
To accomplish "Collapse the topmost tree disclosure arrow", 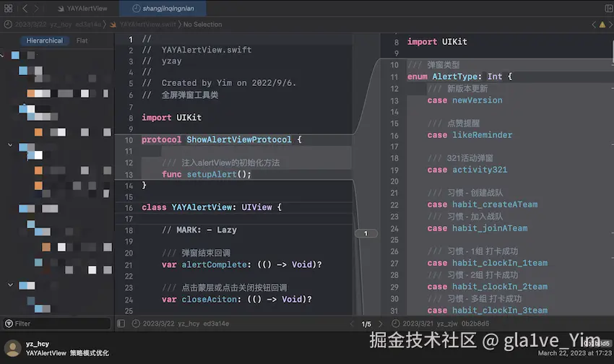I will pos(2,56).
